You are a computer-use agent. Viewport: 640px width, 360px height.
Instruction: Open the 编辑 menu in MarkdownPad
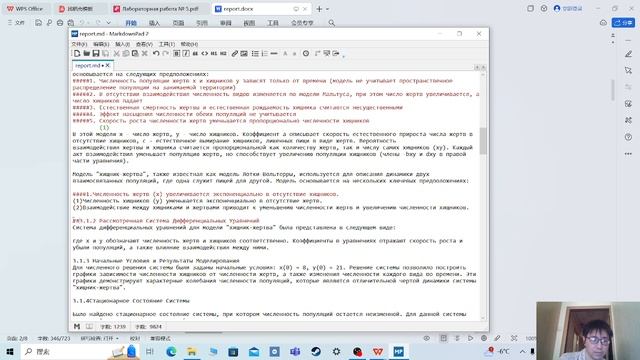101,44
